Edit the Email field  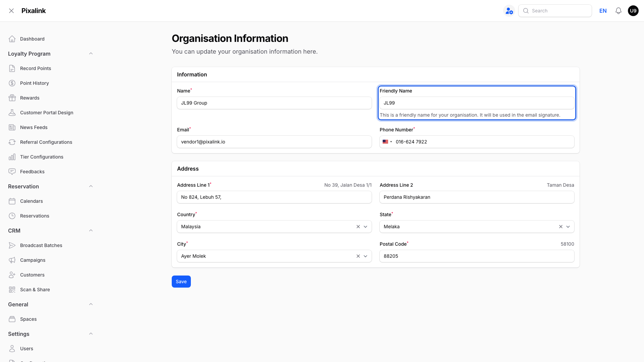tap(274, 142)
